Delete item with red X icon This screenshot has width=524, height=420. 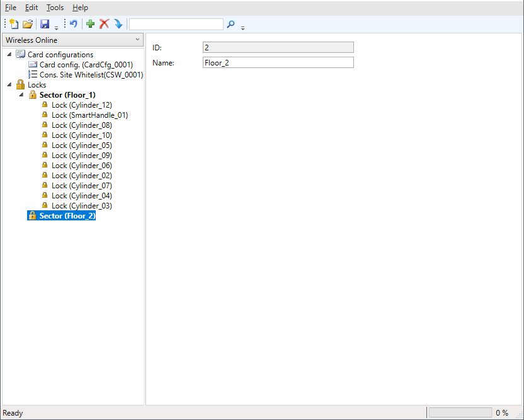point(105,24)
